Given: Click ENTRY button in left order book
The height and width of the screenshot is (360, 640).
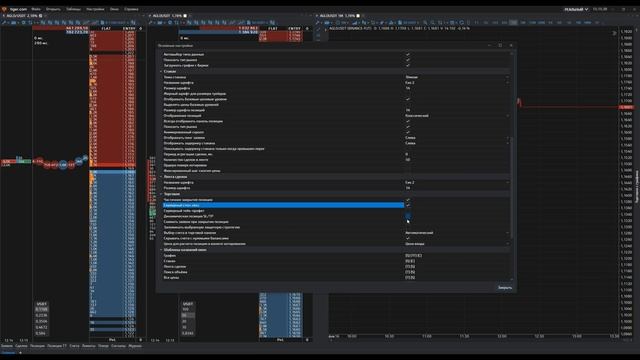Looking at the screenshot, I should coord(129,29).
